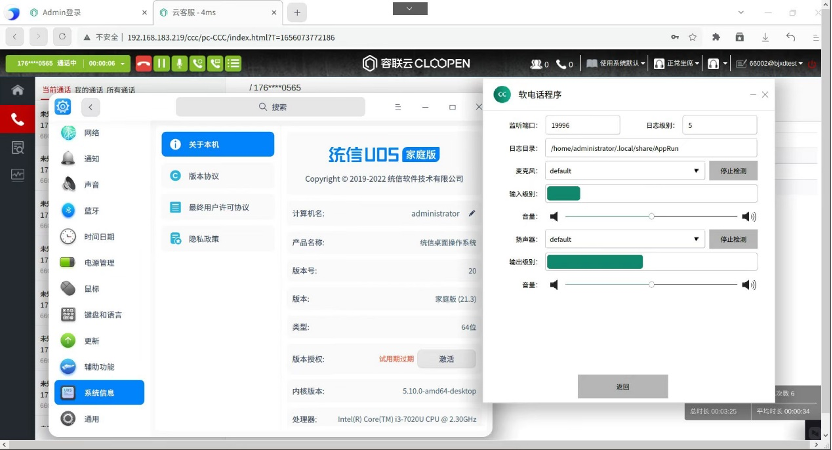Edit computer name with pencil icon
This screenshot has width=832, height=450.
(x=472, y=213)
